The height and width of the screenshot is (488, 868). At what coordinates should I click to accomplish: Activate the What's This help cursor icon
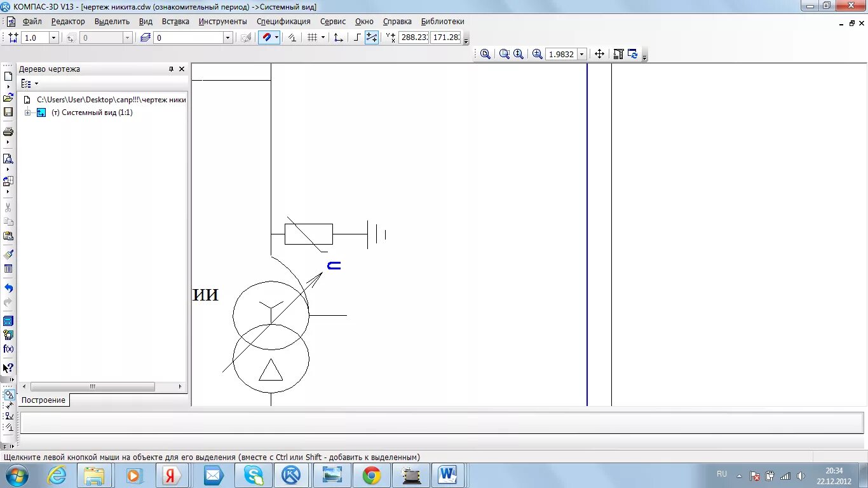coord(8,368)
